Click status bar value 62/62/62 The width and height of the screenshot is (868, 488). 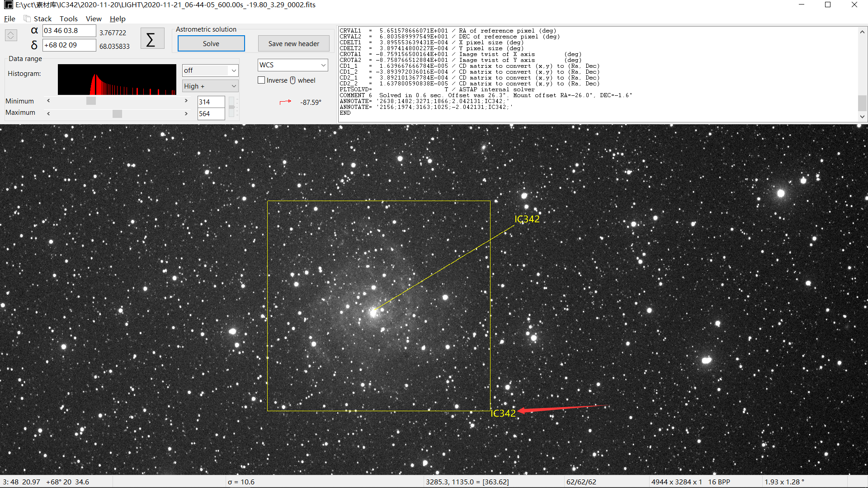pyautogui.click(x=581, y=482)
